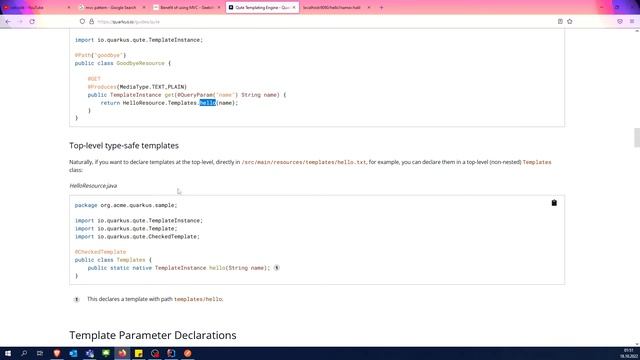Screen dimensions: 640x360
Task: Open Microsoft Teams from the taskbar
Action: [90, 353]
